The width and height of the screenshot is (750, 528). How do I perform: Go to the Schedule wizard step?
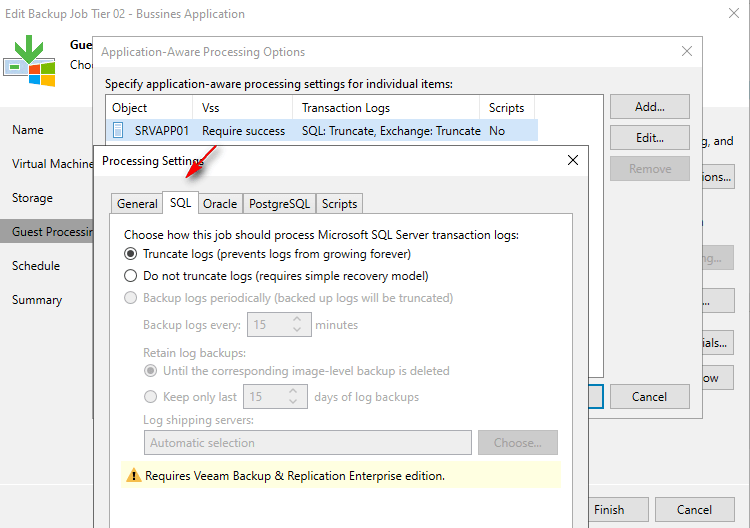tap(36, 266)
